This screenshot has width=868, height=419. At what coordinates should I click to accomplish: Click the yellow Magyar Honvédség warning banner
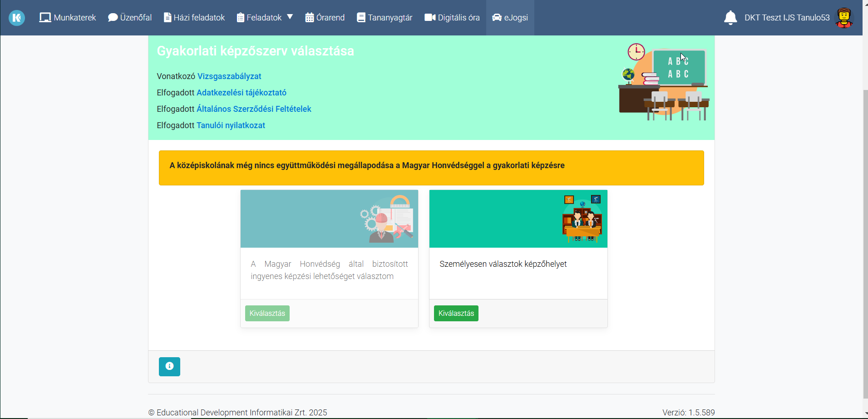click(431, 168)
